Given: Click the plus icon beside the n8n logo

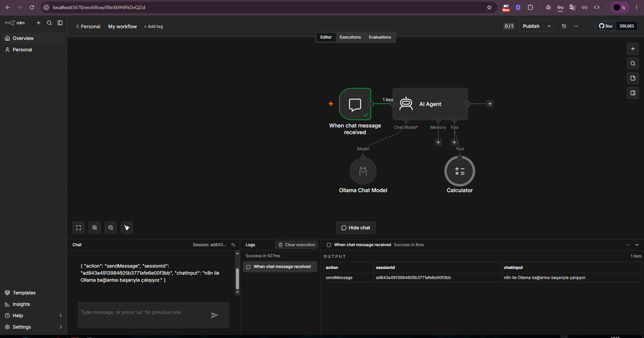Looking at the screenshot, I should click(39, 23).
